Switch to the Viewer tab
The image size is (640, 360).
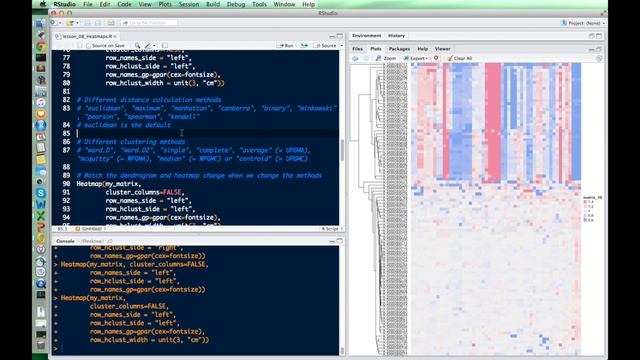[442, 49]
